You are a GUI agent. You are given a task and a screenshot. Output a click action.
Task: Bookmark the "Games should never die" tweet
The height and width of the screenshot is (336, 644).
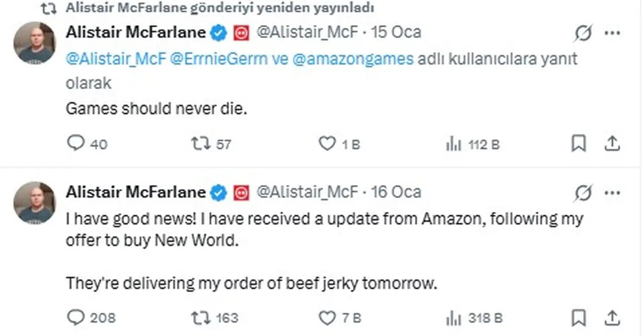click(x=579, y=144)
